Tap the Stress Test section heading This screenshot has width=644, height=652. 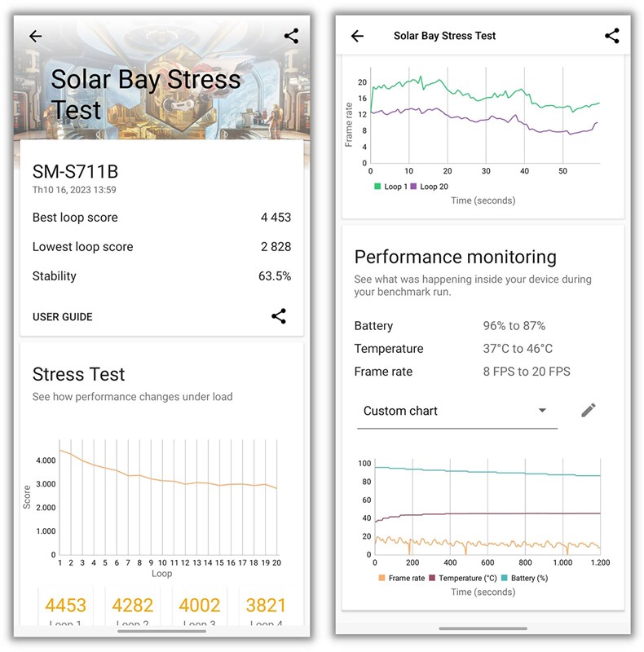coord(78,374)
